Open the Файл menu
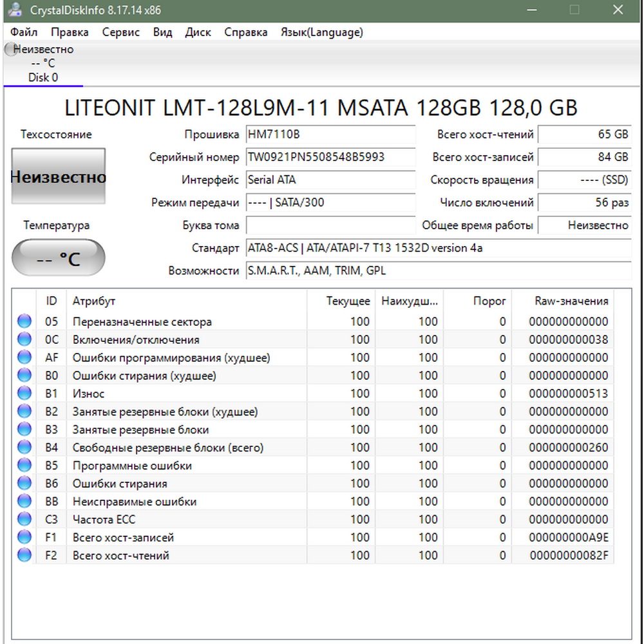This screenshot has height=644, width=644. [24, 32]
